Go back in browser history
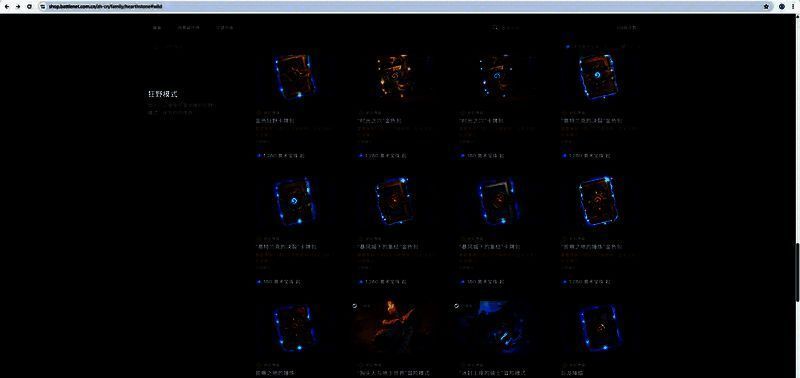Viewport: 800px width, 378px height. [x=6, y=7]
